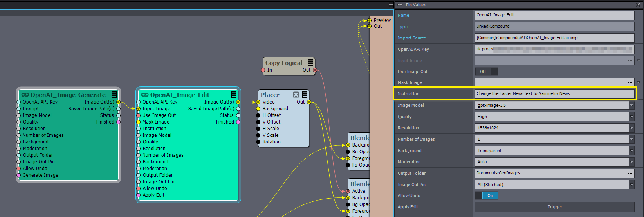
Task: Click the panel menu icon left of Pin Values
Action: pyautogui.click(x=391, y=5)
